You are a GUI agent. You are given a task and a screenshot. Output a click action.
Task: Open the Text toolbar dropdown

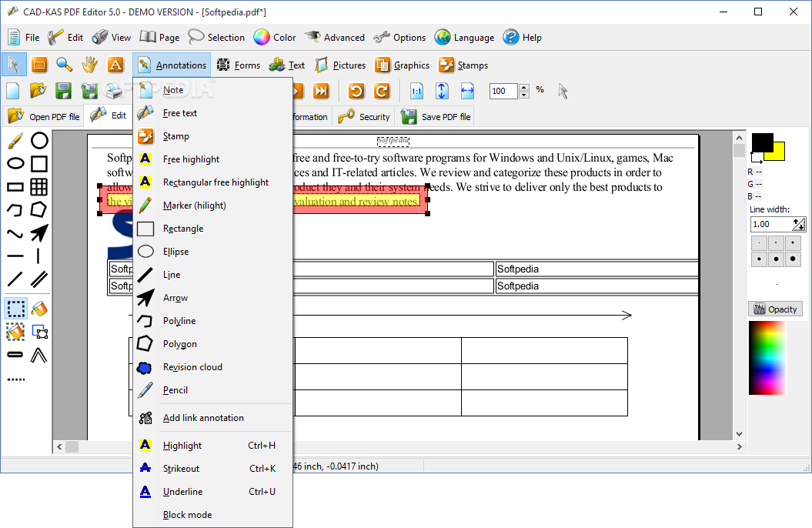coord(287,65)
